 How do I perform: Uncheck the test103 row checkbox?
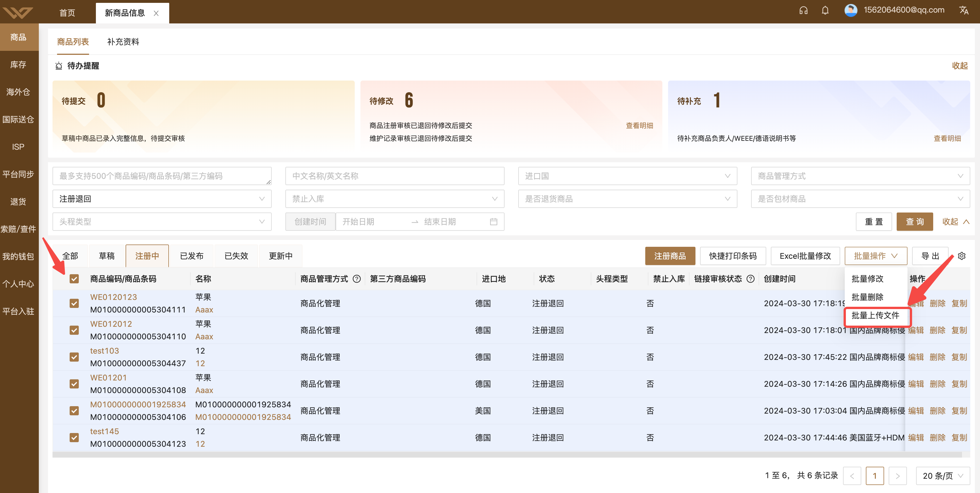(x=74, y=357)
